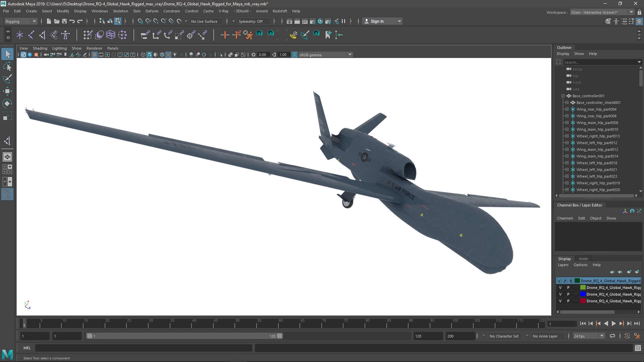Click the Open Scene folder icon
Screen dimensions: 644x362
(56, 21)
